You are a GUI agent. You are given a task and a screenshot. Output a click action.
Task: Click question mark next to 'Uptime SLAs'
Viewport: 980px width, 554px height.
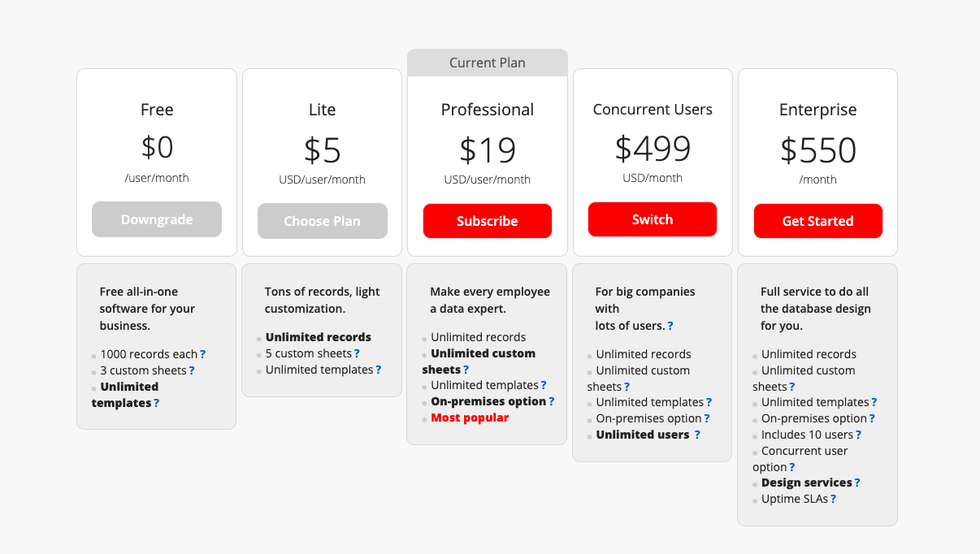click(x=834, y=499)
